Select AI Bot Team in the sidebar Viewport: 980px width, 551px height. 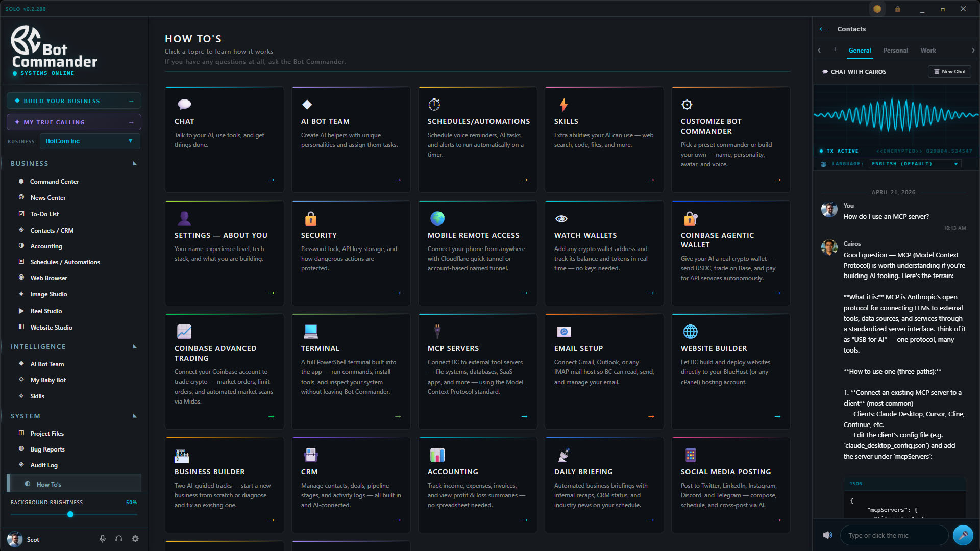click(47, 364)
